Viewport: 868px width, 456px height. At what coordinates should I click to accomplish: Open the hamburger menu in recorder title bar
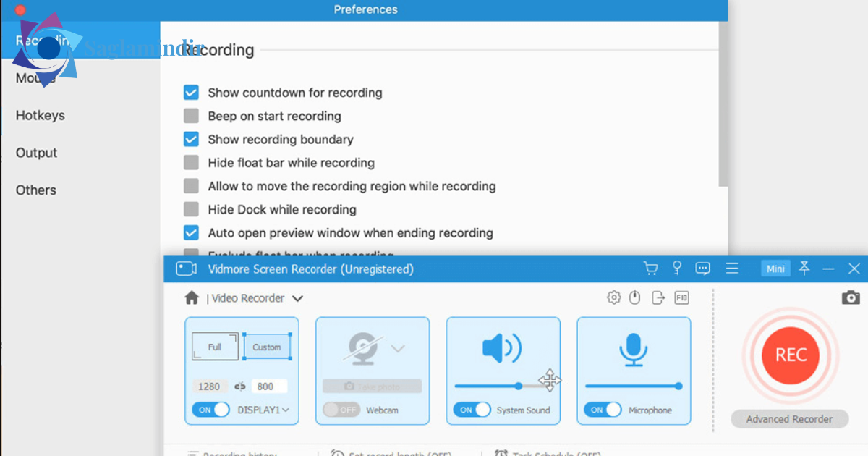click(x=732, y=269)
